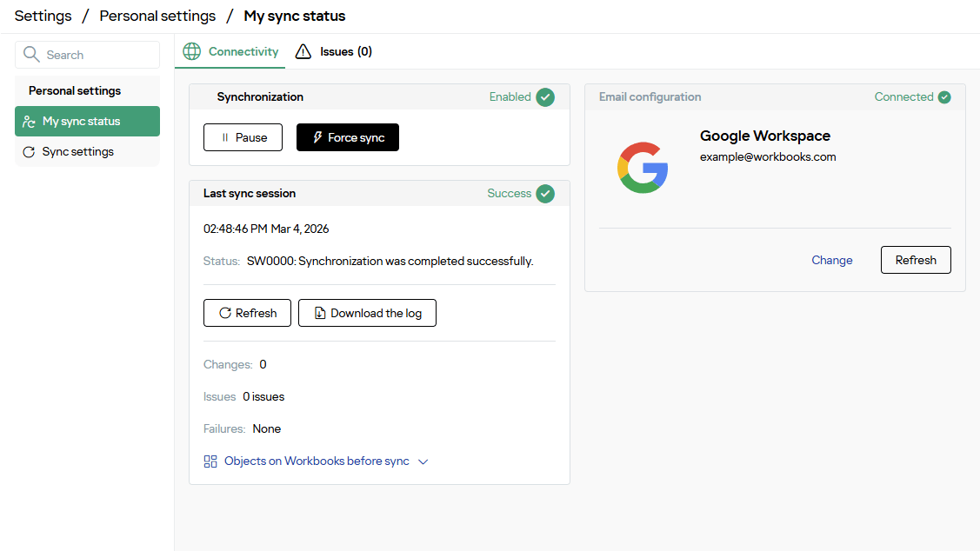Open the Objects on Workbooks before sync section

coord(317,461)
